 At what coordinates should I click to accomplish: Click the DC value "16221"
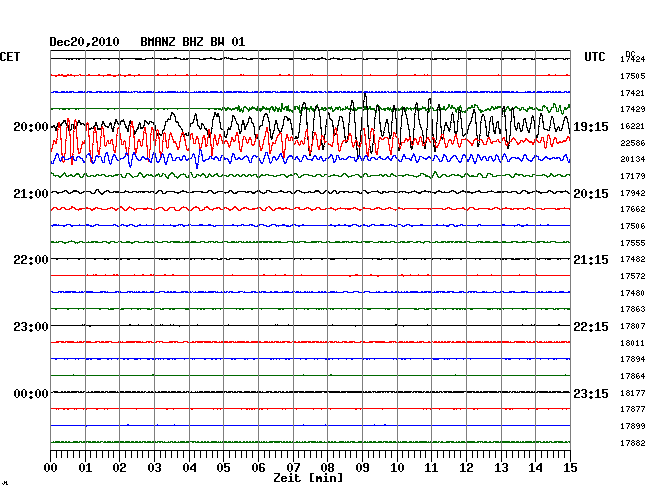pyautogui.click(x=633, y=126)
